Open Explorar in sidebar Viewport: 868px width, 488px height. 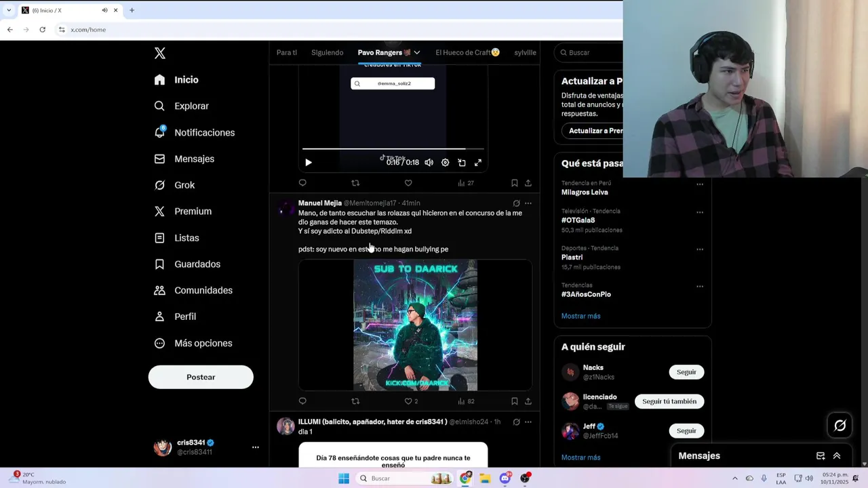pos(181,106)
